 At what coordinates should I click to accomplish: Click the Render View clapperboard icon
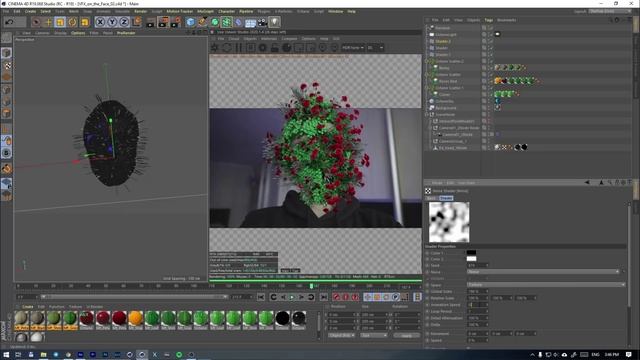(151, 22)
